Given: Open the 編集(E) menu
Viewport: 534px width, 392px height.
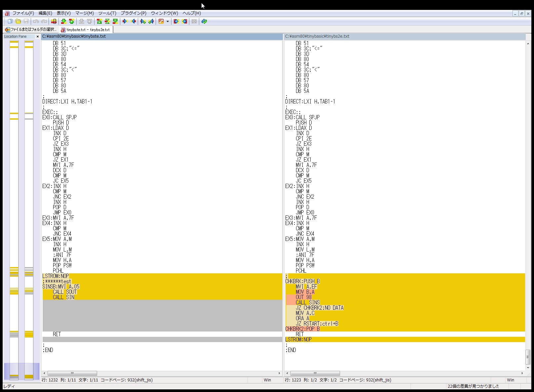Looking at the screenshot, I should point(45,13).
